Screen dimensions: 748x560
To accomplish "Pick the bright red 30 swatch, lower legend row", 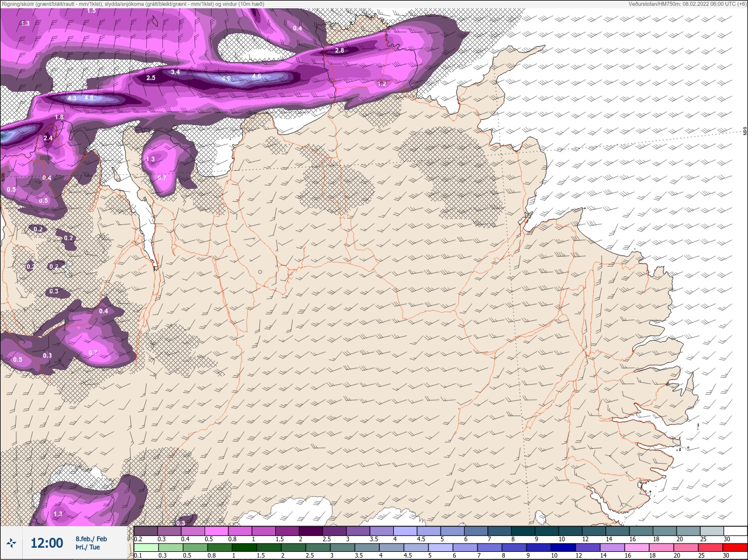I will pos(735,548).
